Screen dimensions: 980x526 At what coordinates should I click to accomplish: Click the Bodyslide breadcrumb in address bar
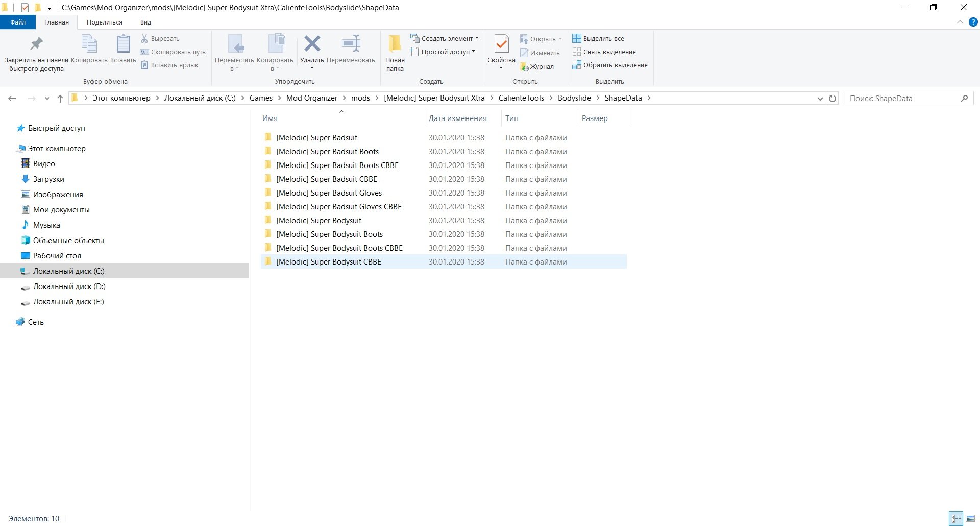574,98
